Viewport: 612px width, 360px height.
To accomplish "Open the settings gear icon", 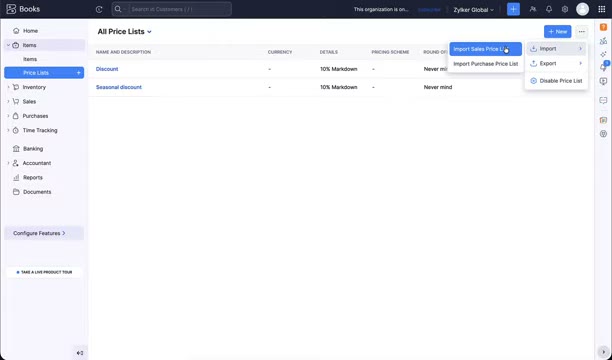I will (565, 9).
